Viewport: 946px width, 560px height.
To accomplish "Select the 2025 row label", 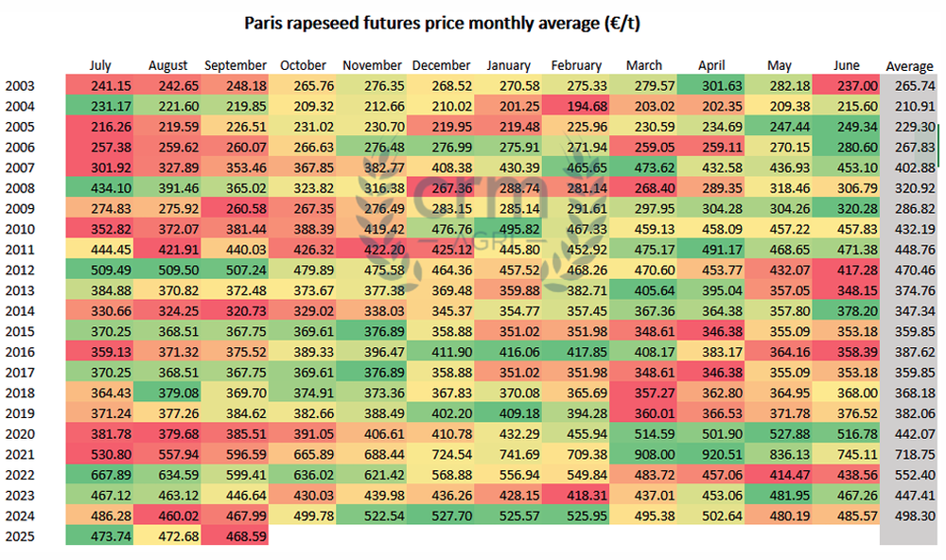I will tap(20, 535).
